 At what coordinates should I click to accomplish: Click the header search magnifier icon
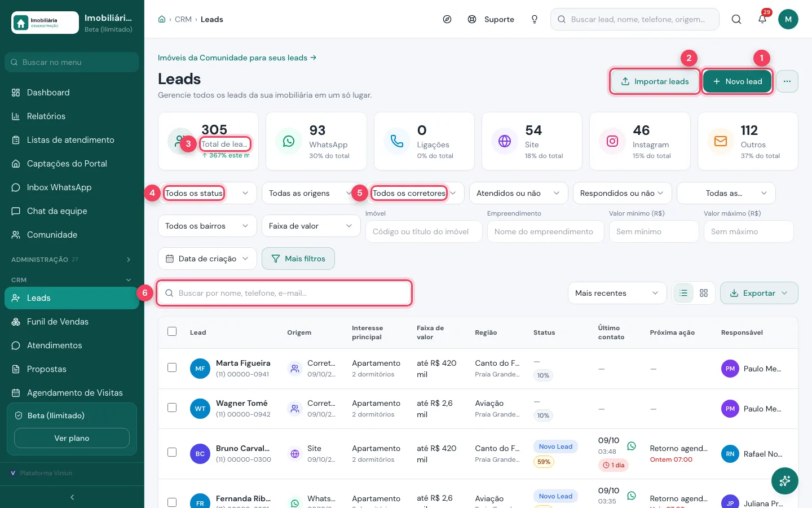coord(736,19)
